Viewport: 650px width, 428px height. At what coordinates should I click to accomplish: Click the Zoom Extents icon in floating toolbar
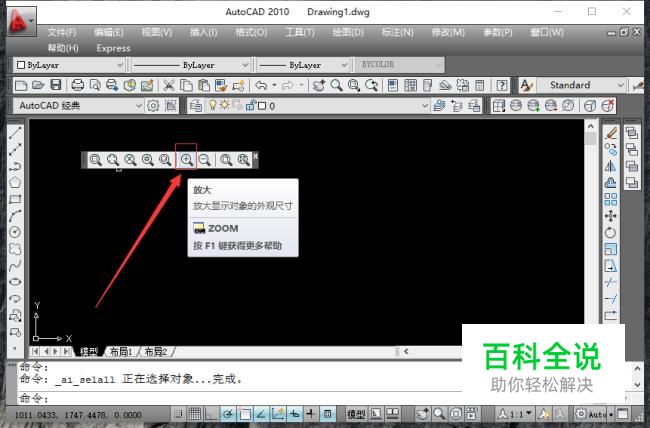[243, 160]
